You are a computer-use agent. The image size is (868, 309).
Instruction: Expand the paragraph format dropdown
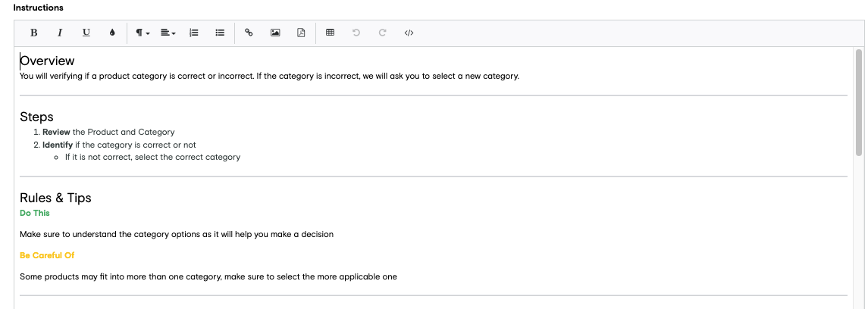click(142, 33)
